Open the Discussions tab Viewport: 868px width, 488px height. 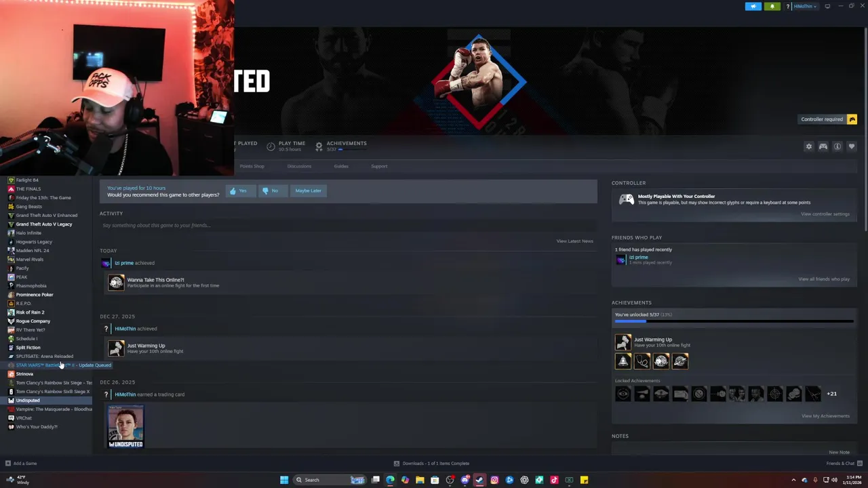[299, 166]
